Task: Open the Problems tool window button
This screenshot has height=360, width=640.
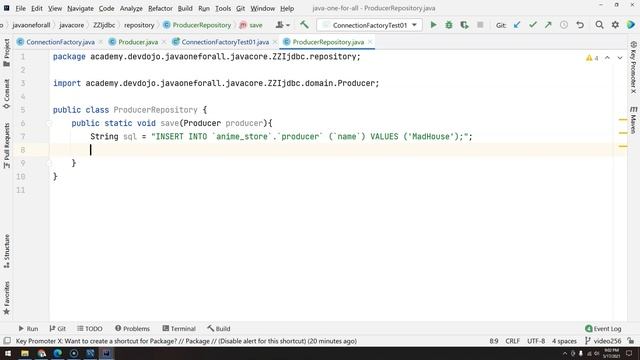Action: pyautogui.click(x=132, y=329)
